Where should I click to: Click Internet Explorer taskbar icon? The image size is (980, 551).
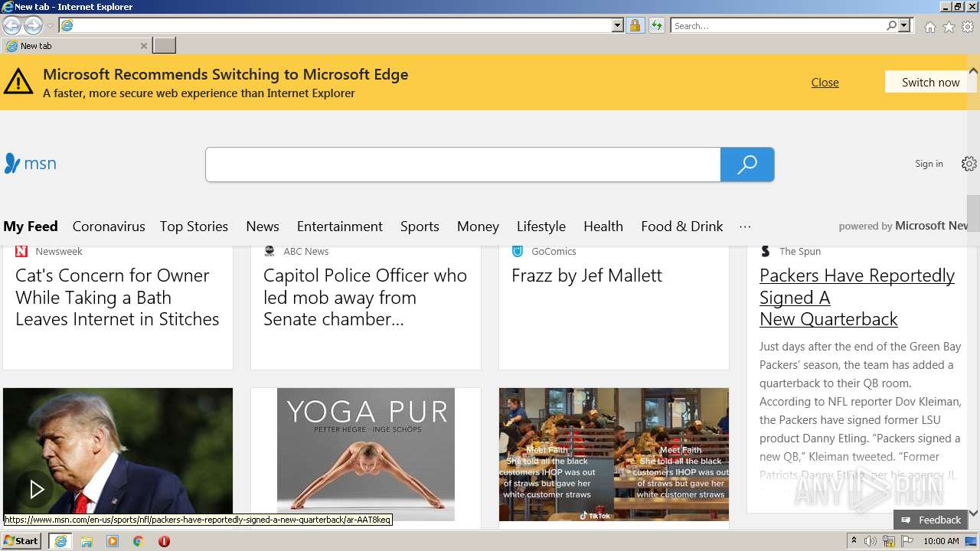click(60, 541)
